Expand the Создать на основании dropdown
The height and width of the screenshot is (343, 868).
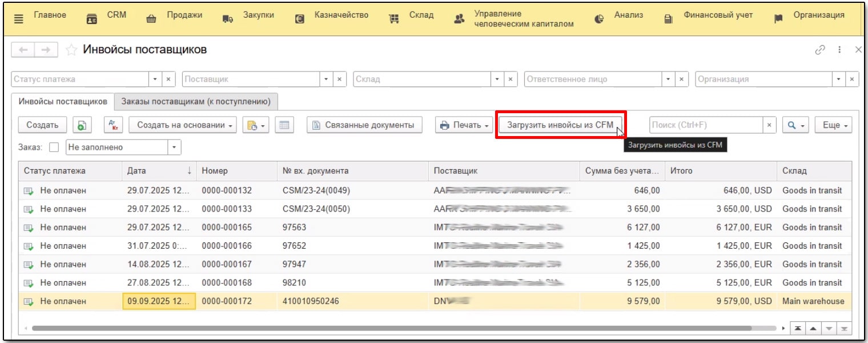(x=183, y=125)
